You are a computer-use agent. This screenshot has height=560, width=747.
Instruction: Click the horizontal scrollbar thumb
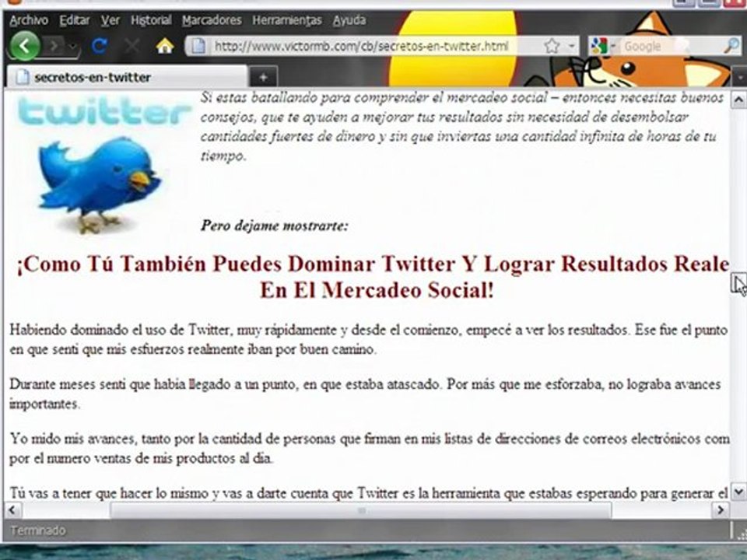pyautogui.click(x=360, y=510)
